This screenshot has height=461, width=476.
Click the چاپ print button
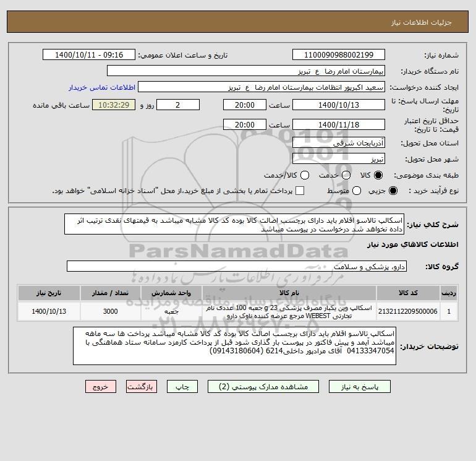click(x=182, y=387)
